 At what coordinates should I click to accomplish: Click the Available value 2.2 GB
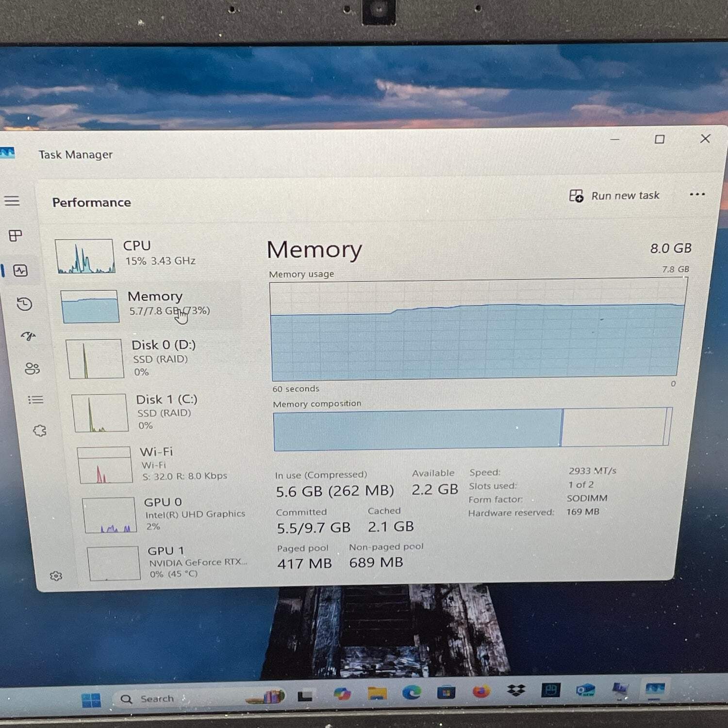pos(435,489)
